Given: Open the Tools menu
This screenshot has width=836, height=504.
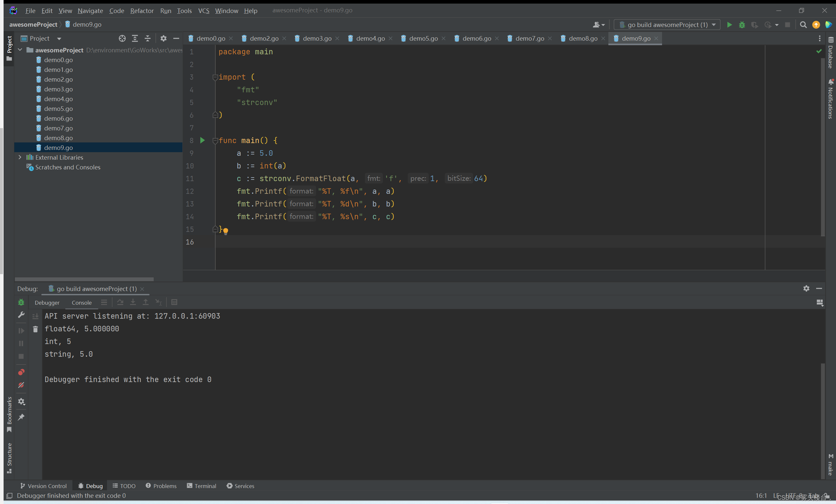Looking at the screenshot, I should pyautogui.click(x=184, y=10).
